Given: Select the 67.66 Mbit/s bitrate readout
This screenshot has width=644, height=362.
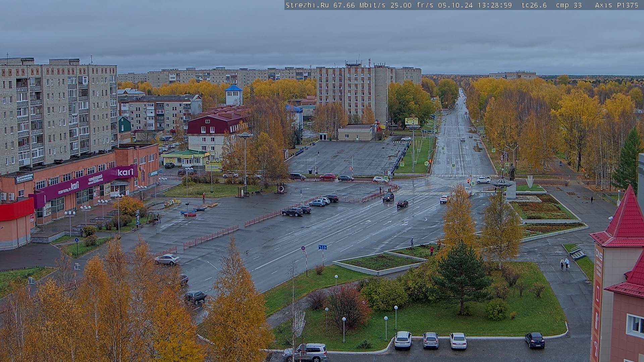Looking at the screenshot, I should [x=359, y=5].
